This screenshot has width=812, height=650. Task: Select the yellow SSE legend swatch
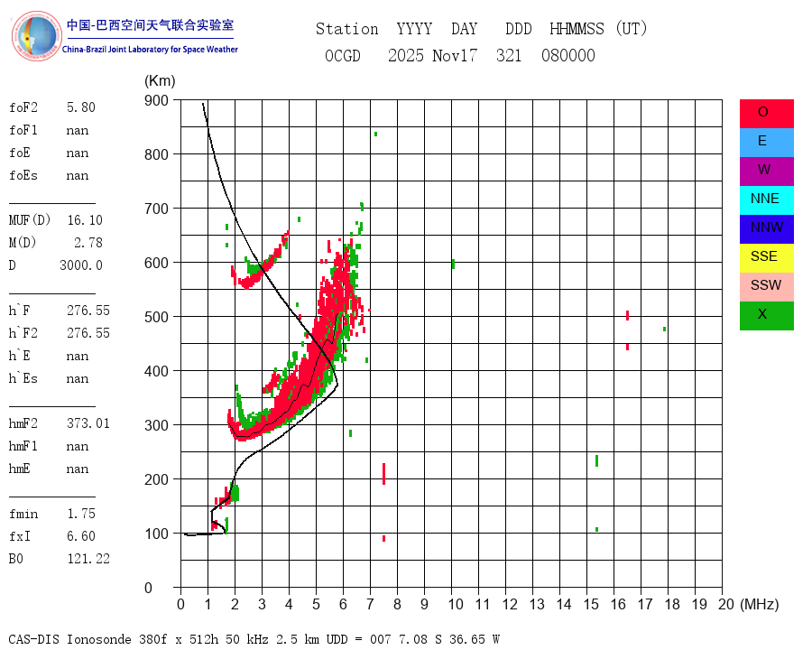pos(766,258)
